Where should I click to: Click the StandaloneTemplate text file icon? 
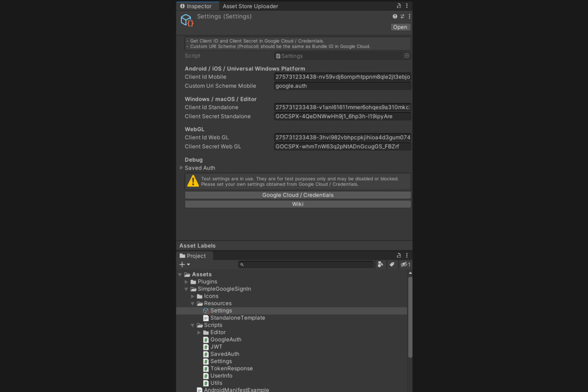tap(206, 318)
